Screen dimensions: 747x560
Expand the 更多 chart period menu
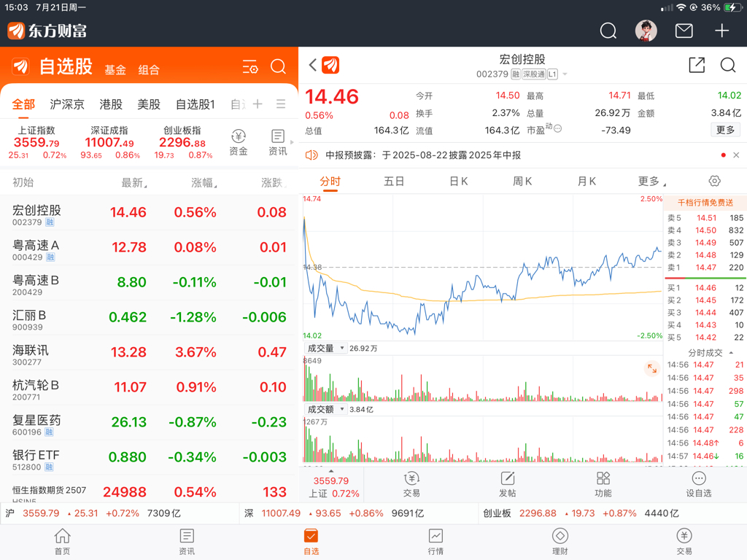[x=651, y=182]
